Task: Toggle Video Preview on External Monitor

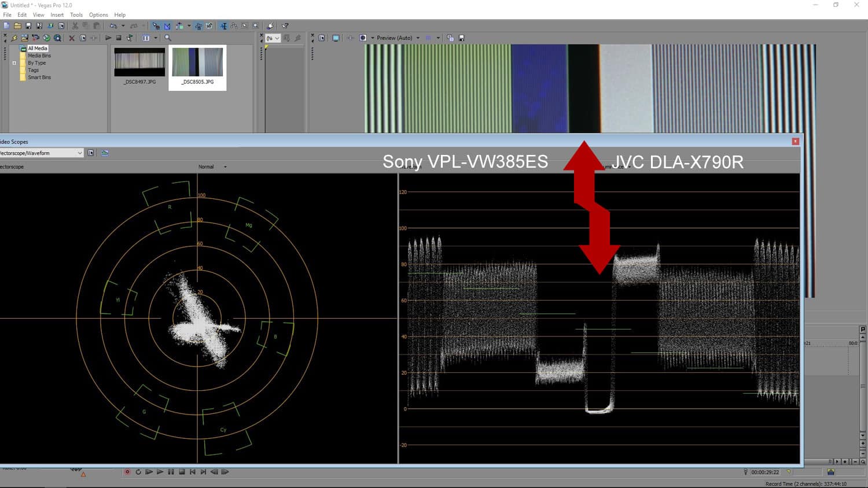Action: pos(336,38)
